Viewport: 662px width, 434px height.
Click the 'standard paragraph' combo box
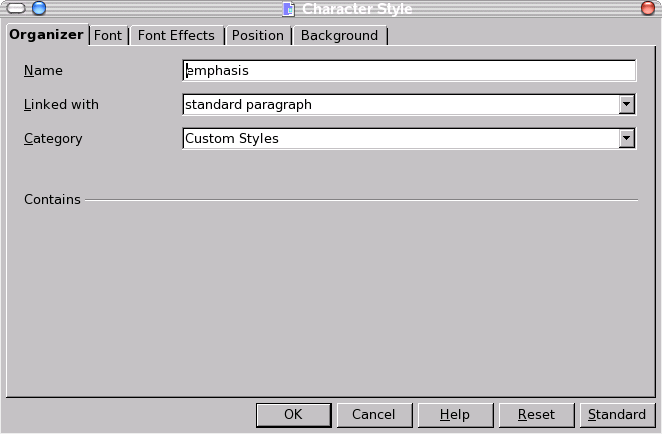pyautogui.click(x=400, y=104)
